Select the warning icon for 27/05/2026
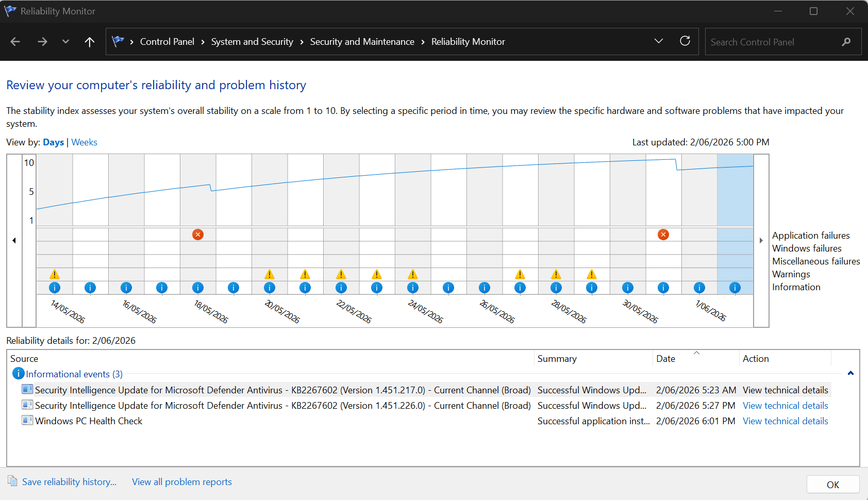This screenshot has width=868, height=500. coord(520,274)
